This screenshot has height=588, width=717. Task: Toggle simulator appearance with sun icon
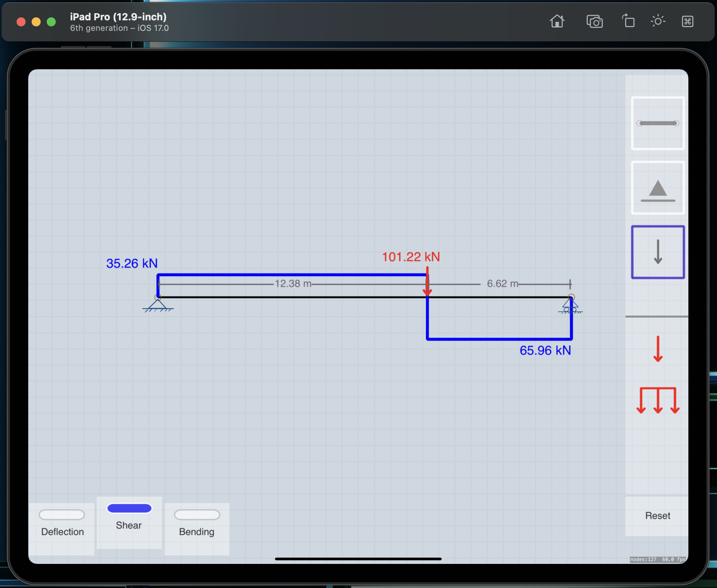(658, 21)
